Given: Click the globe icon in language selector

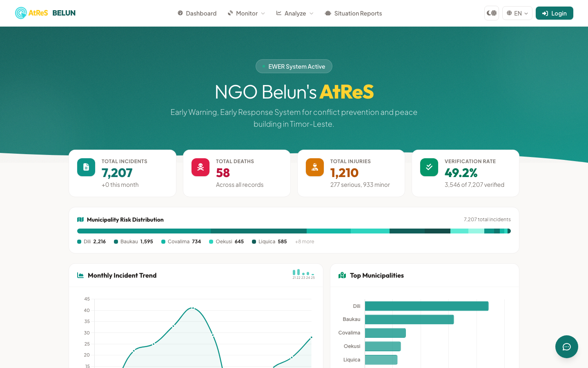Looking at the screenshot, I should (x=509, y=13).
